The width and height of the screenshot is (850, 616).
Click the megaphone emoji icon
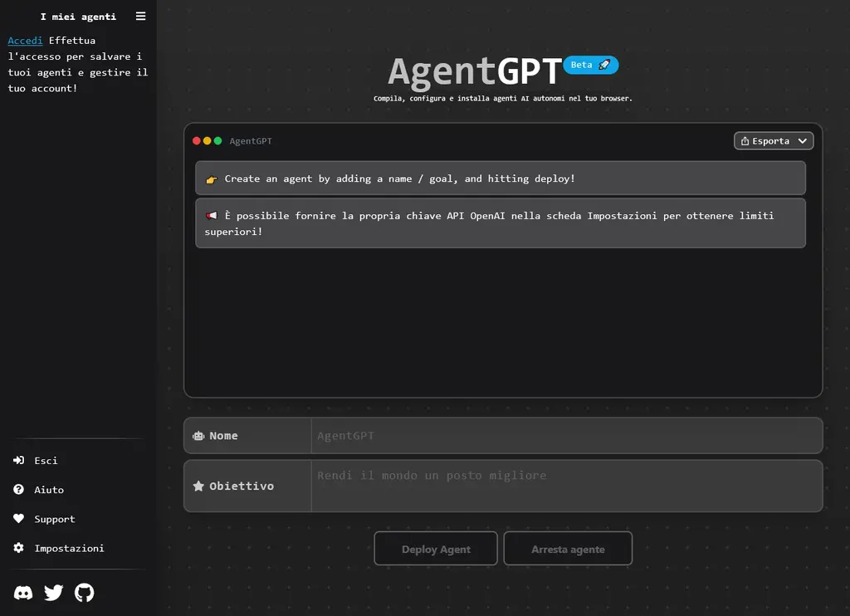(212, 216)
